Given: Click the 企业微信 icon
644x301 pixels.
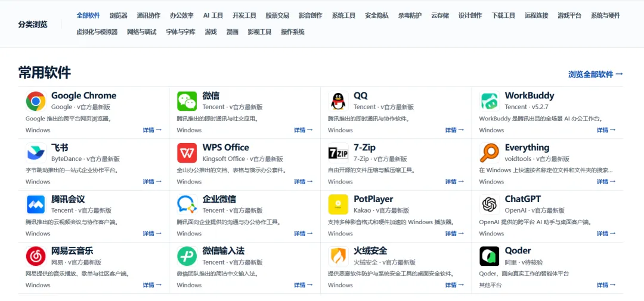Looking at the screenshot, I should (x=187, y=204).
